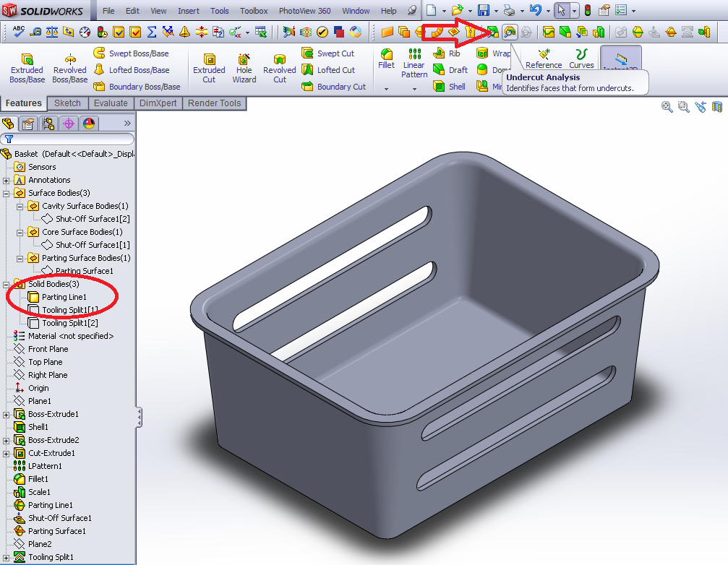Expand the Annotations folder
Image resolution: width=728 pixels, height=565 pixels.
6,181
